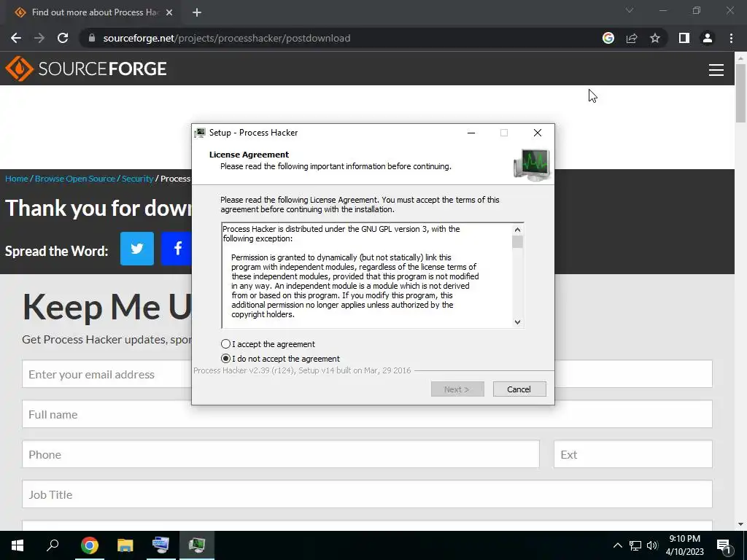
Task: Click the Process Hacker monitor icon in the dialog header
Action: [x=532, y=165]
